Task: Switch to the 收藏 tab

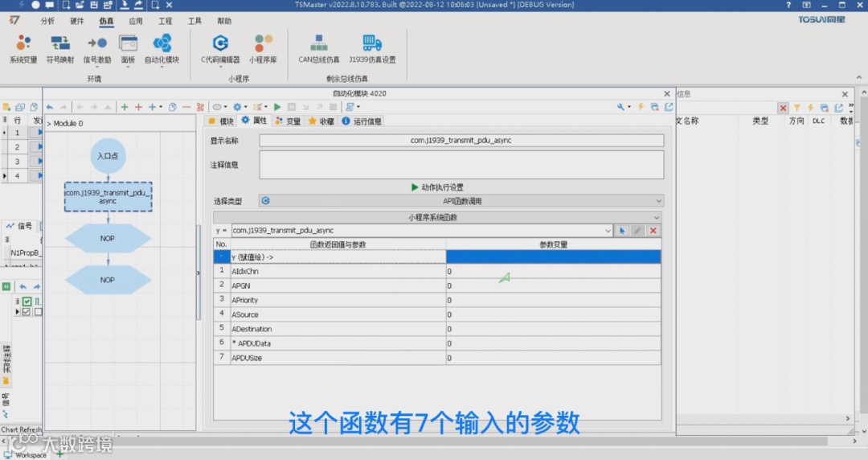Action: pos(321,121)
